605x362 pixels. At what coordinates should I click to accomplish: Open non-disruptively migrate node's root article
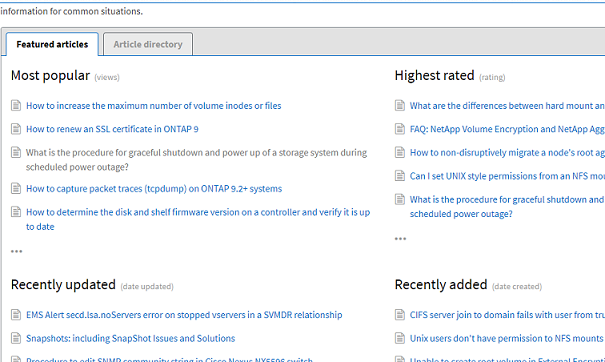(507, 153)
